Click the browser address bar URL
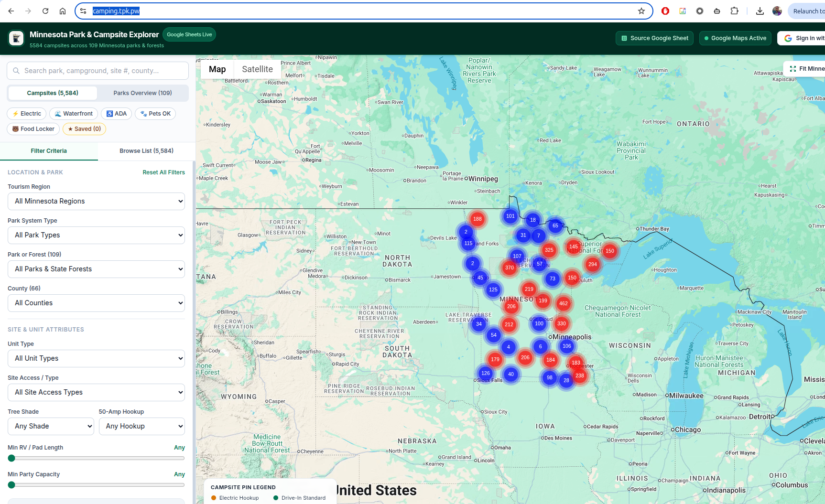Image resolution: width=825 pixels, height=504 pixels. 116,11
